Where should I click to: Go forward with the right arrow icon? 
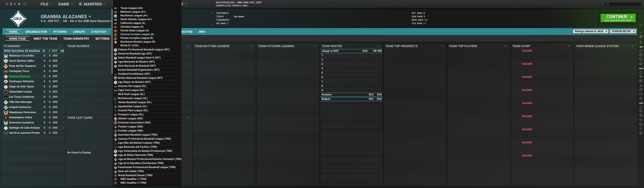click(15, 4)
